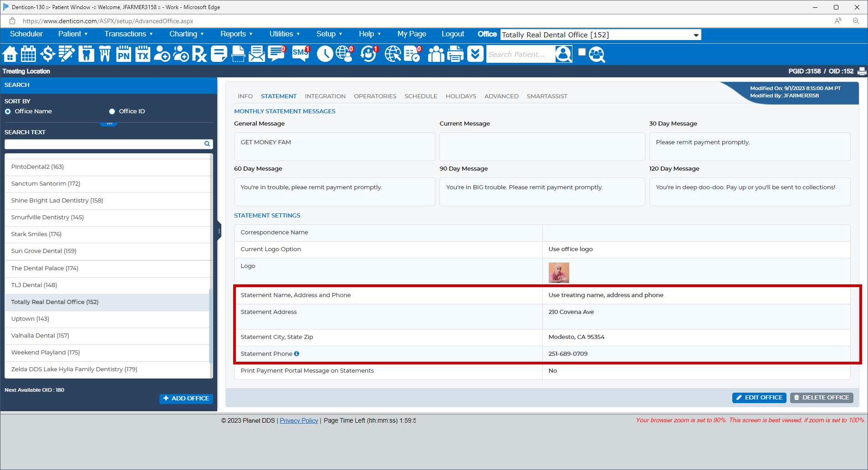Open the Office selection dropdown
The width and height of the screenshot is (868, 470).
(696, 35)
